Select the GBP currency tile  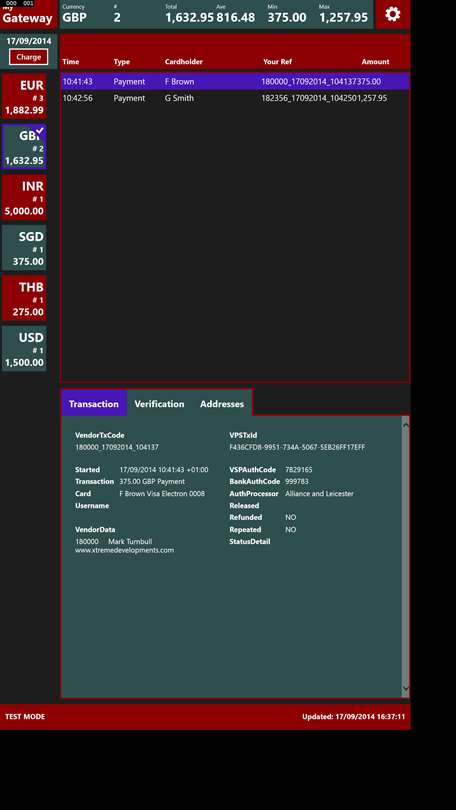click(x=24, y=147)
